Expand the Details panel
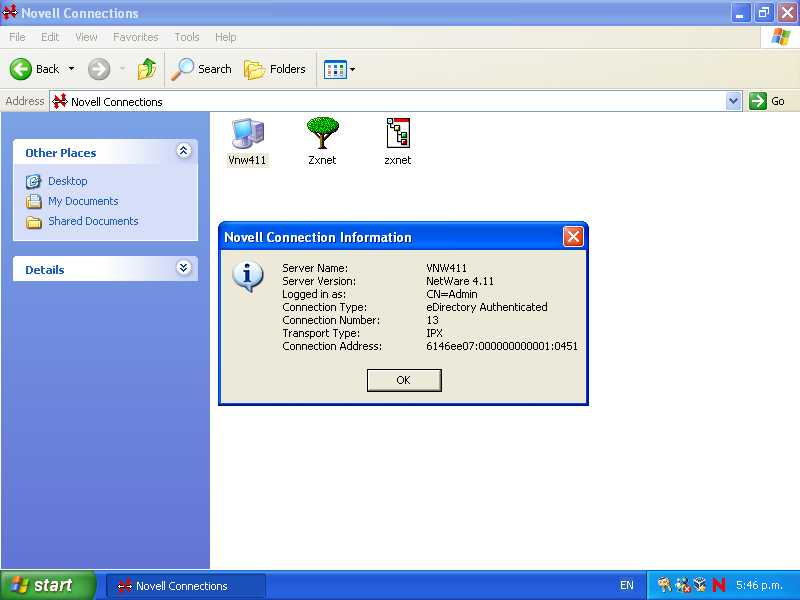This screenshot has height=600, width=800. 184,267
